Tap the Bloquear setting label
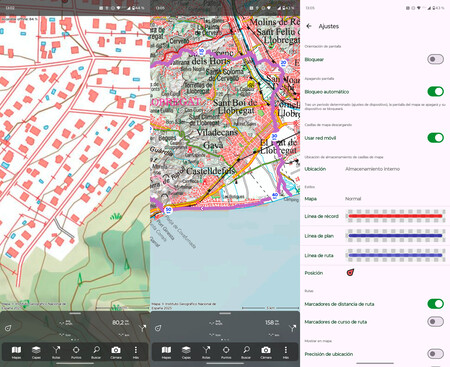Image resolution: width=450 pixels, height=367 pixels. tap(314, 59)
